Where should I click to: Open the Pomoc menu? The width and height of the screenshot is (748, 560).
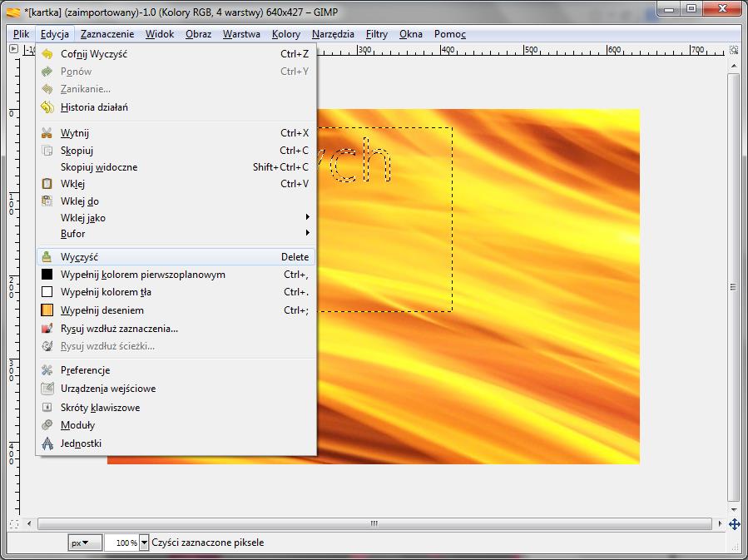[x=450, y=34]
